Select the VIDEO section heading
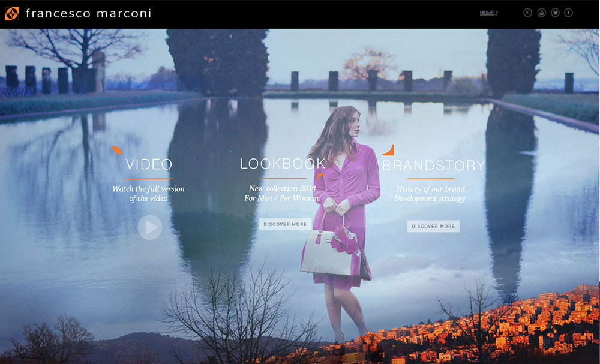Screen dimensions: 600x364 (149, 164)
